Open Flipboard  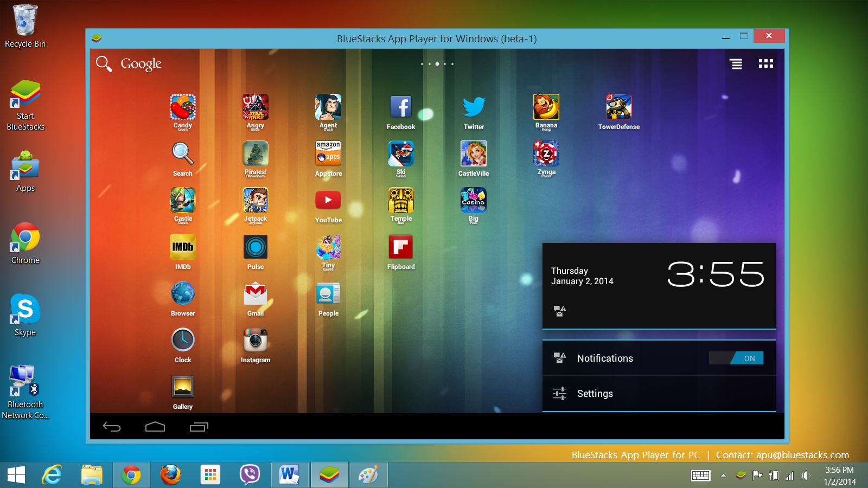[401, 247]
